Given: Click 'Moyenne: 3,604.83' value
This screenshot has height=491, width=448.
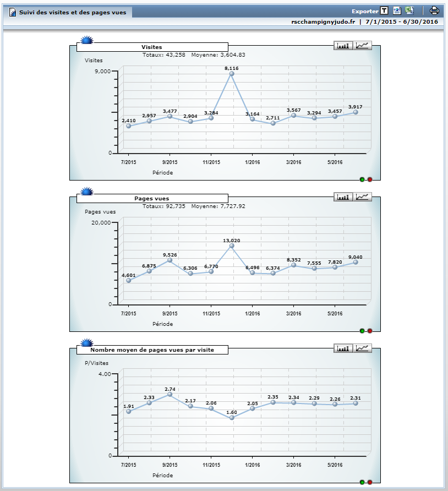Looking at the screenshot, I should (x=218, y=55).
